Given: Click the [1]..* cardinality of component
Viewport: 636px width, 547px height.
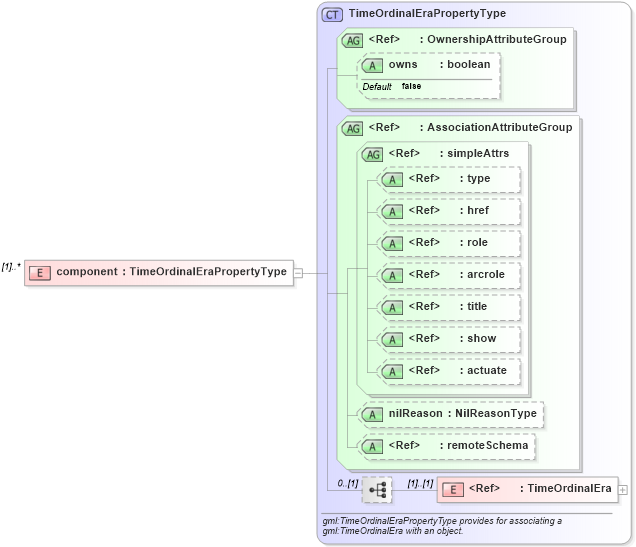Looking at the screenshot, I should 11,267.
